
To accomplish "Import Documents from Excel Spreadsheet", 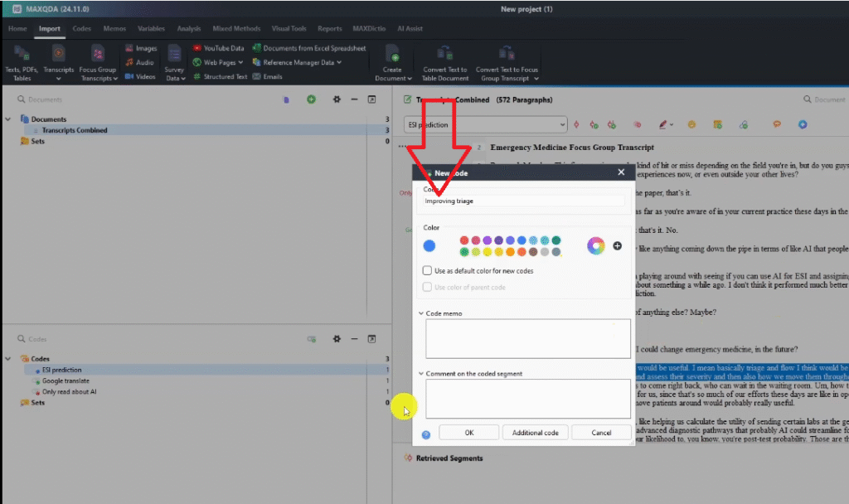I will 257,49.
